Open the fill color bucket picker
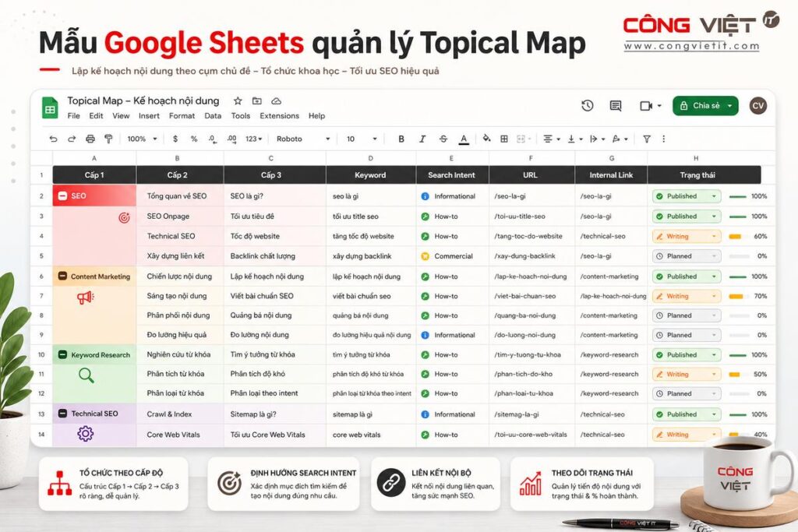 (x=486, y=139)
